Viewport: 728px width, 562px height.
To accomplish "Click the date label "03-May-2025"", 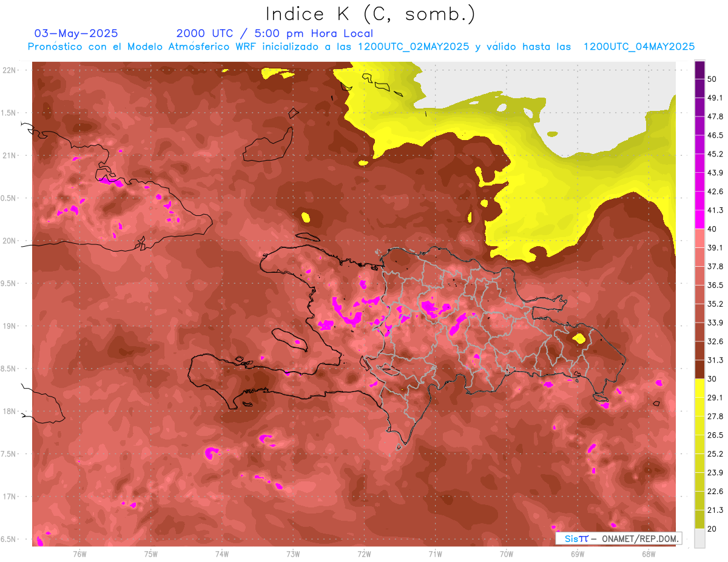I will pyautogui.click(x=76, y=33).
